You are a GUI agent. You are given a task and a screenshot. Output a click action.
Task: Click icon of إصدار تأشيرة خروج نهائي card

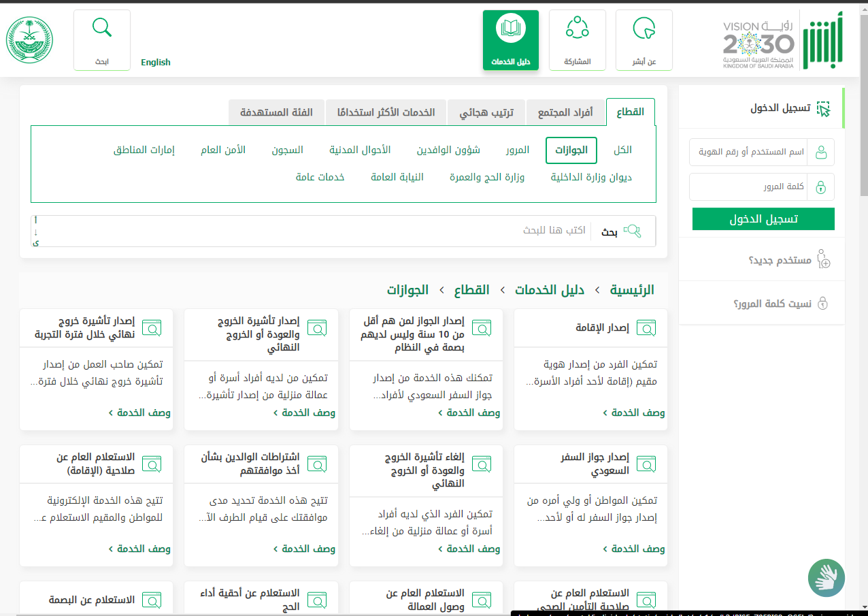pos(152,327)
